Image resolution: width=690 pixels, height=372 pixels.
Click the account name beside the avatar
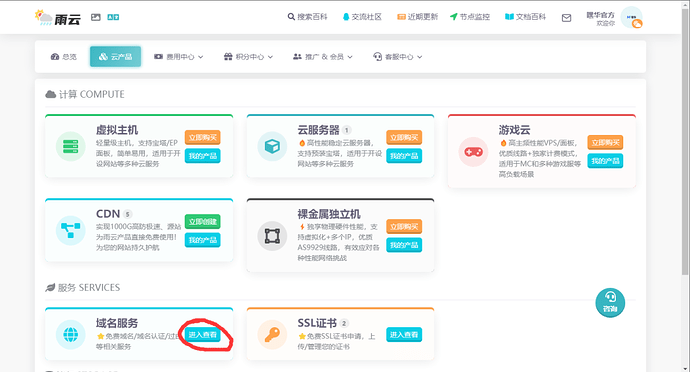pos(600,15)
